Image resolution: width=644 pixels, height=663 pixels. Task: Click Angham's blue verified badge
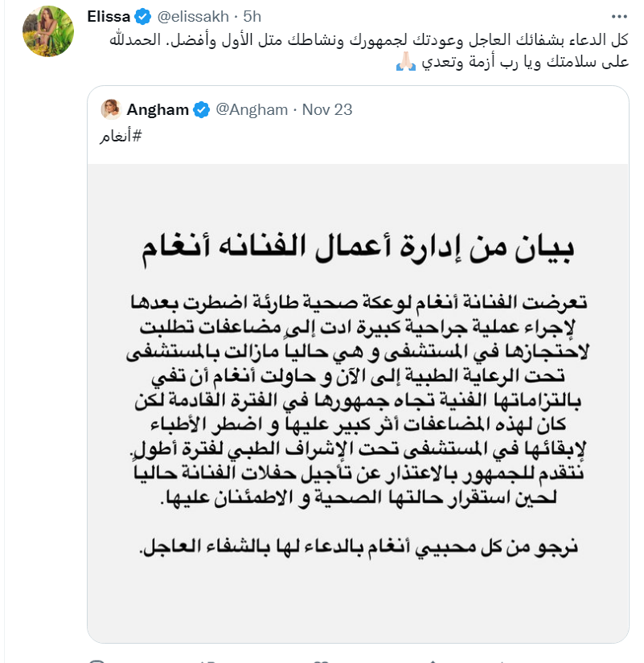click(x=202, y=110)
